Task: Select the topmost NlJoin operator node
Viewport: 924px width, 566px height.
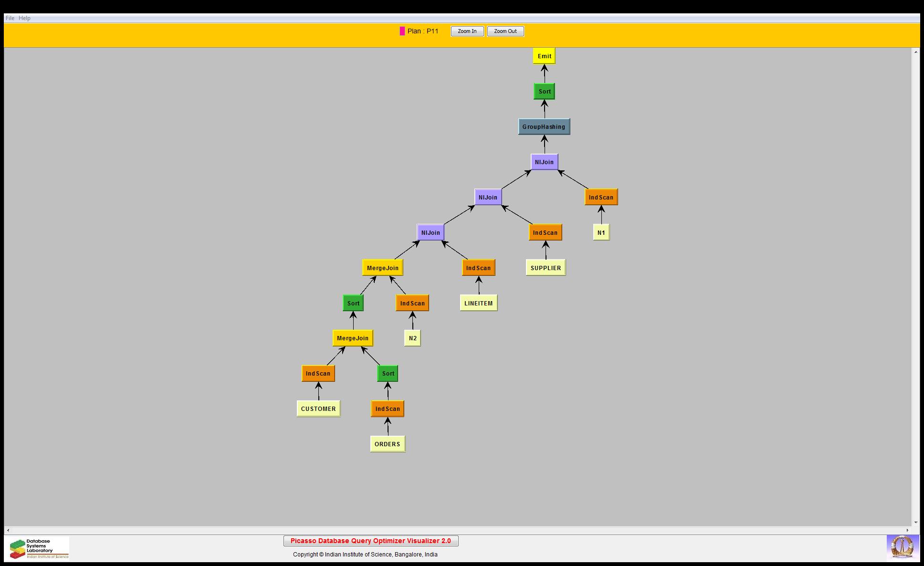Action: pyautogui.click(x=544, y=162)
